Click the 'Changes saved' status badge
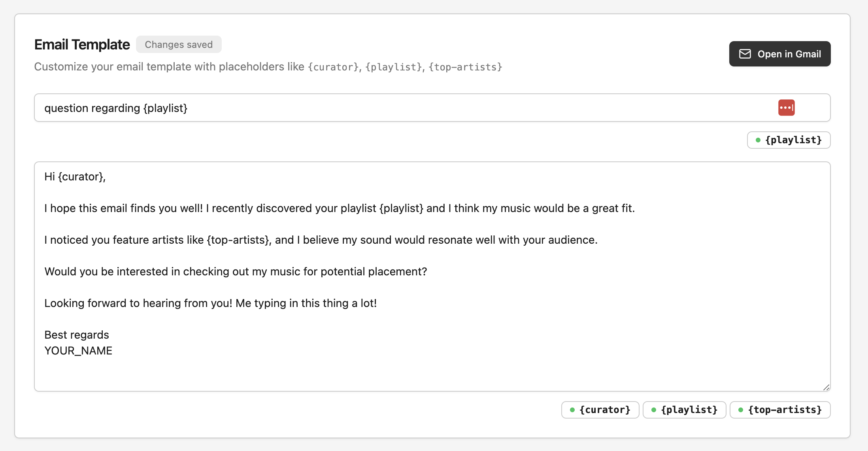The image size is (868, 451). (179, 45)
